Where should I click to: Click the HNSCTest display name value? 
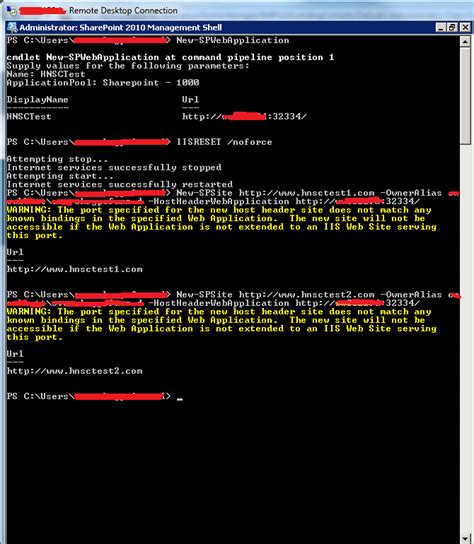[29, 117]
